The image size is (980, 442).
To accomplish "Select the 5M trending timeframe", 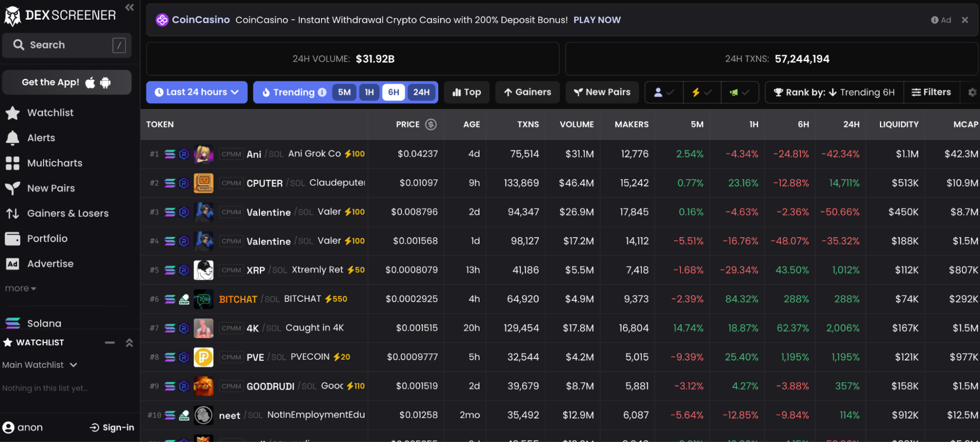I will (344, 92).
